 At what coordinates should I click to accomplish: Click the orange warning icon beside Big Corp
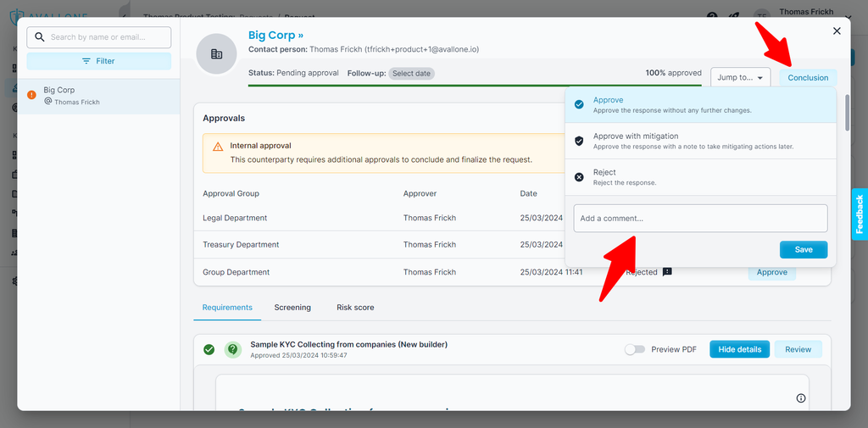pyautogui.click(x=31, y=95)
